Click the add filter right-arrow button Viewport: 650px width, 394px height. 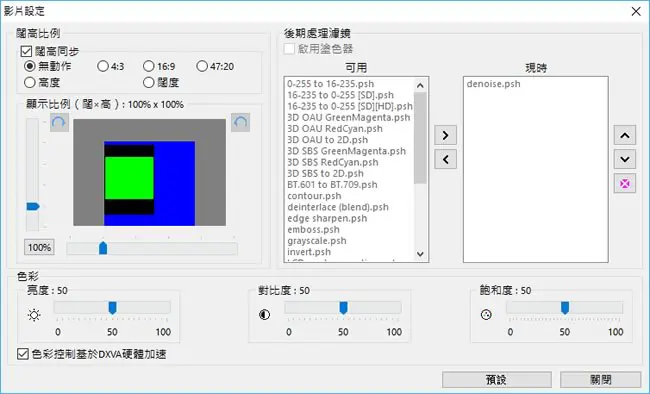(x=445, y=135)
